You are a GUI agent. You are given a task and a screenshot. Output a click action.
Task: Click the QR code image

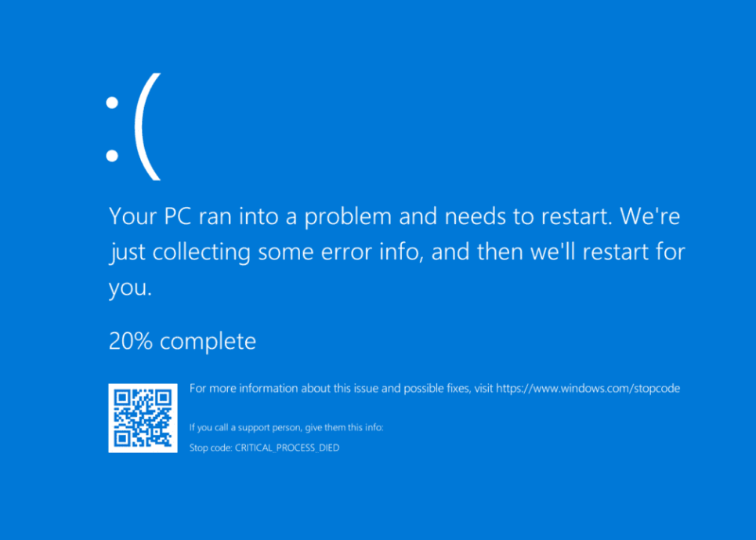pos(143,417)
